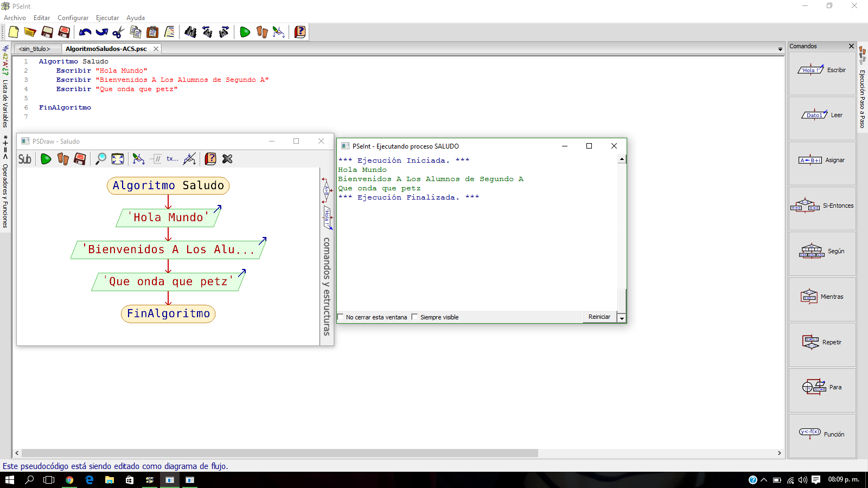Viewport: 868px width, 488px height.
Task: Zoom the flowchart with the magnifier icon
Action: click(100, 159)
